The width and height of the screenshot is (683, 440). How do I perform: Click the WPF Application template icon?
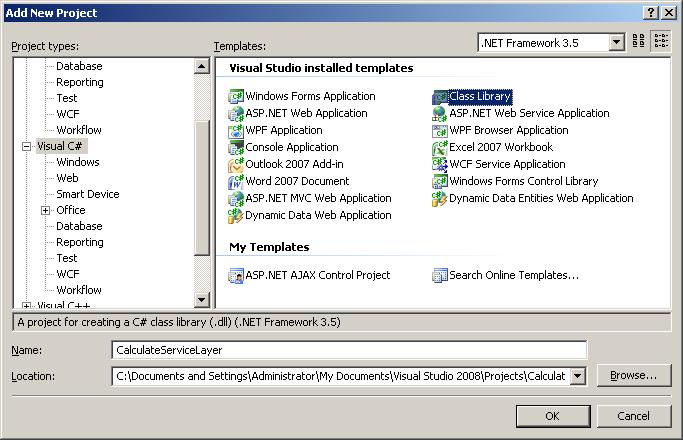point(236,130)
